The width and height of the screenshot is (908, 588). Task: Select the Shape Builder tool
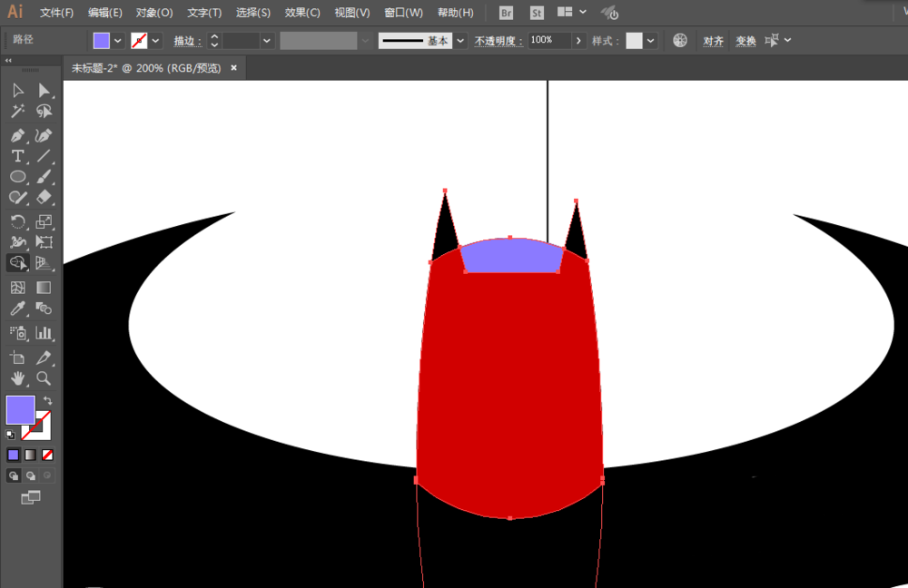tap(18, 263)
